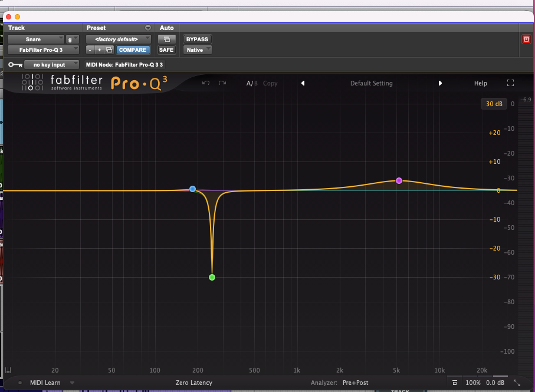Click MIDI Node: FabFilter Pro-Q 3 3 text

[x=124, y=65]
